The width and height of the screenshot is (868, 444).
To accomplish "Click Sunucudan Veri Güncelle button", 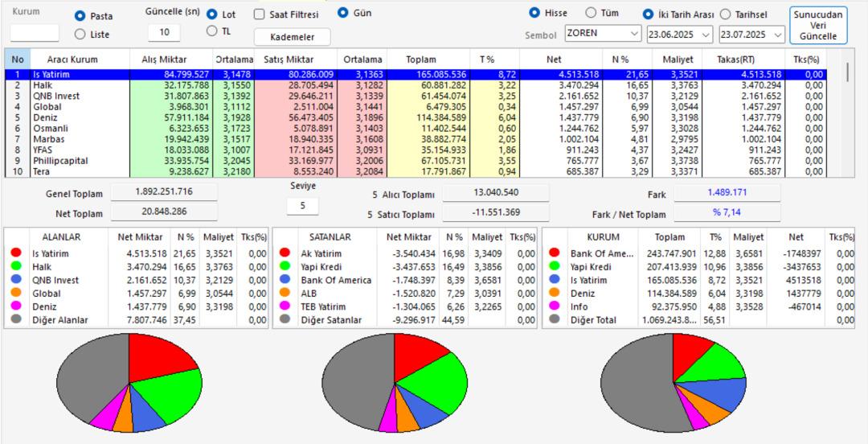I will coord(818,26).
